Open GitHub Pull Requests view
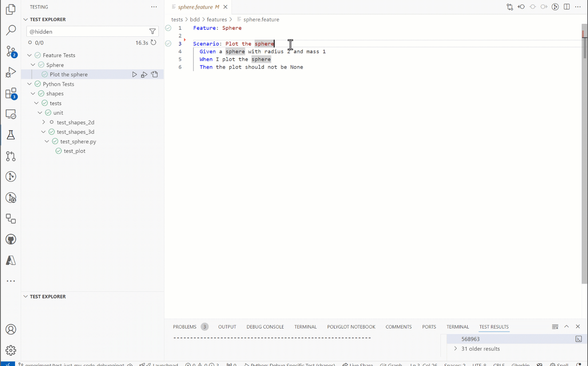Image resolution: width=588 pixels, height=366 pixels. (x=11, y=156)
